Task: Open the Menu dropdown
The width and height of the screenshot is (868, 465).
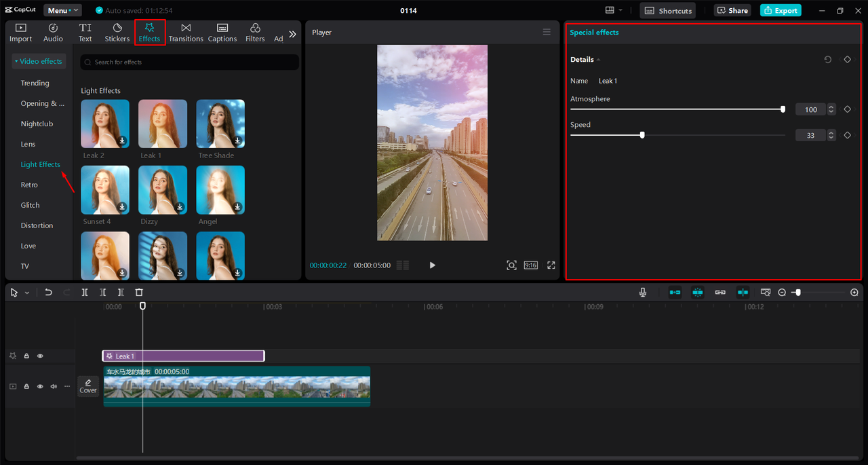Action: [62, 10]
